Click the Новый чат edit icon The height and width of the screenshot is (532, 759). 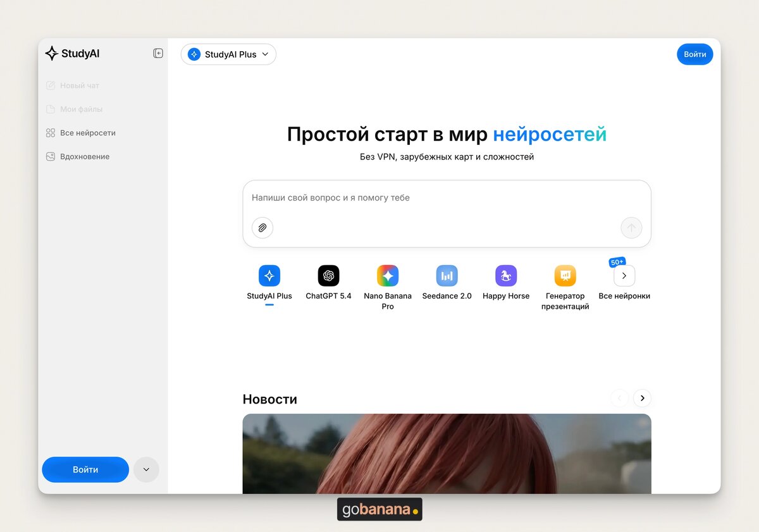point(51,85)
